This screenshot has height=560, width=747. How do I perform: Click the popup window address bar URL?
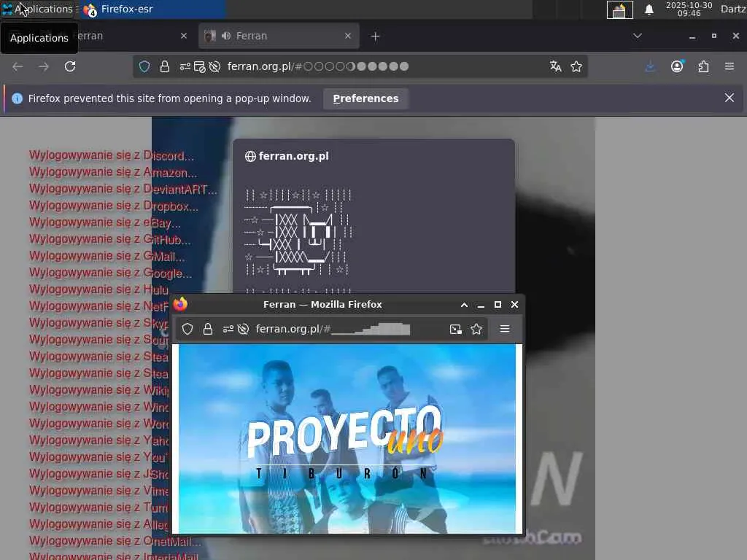pos(333,329)
